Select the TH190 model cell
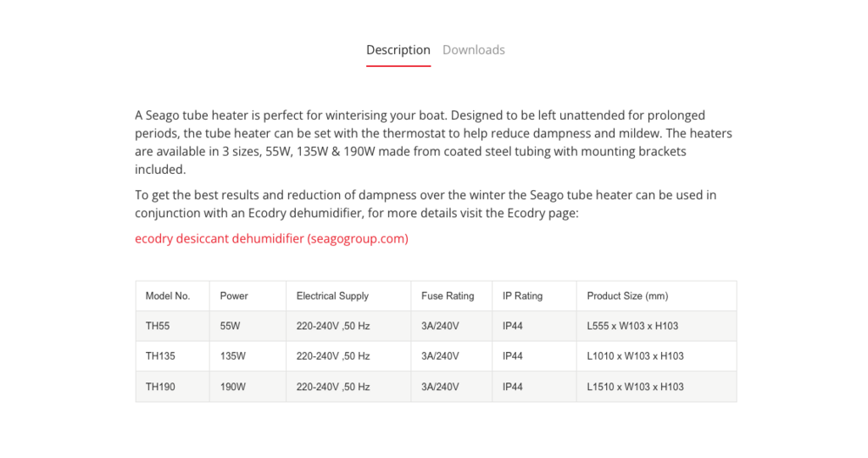The height and width of the screenshot is (458, 868). 173,387
